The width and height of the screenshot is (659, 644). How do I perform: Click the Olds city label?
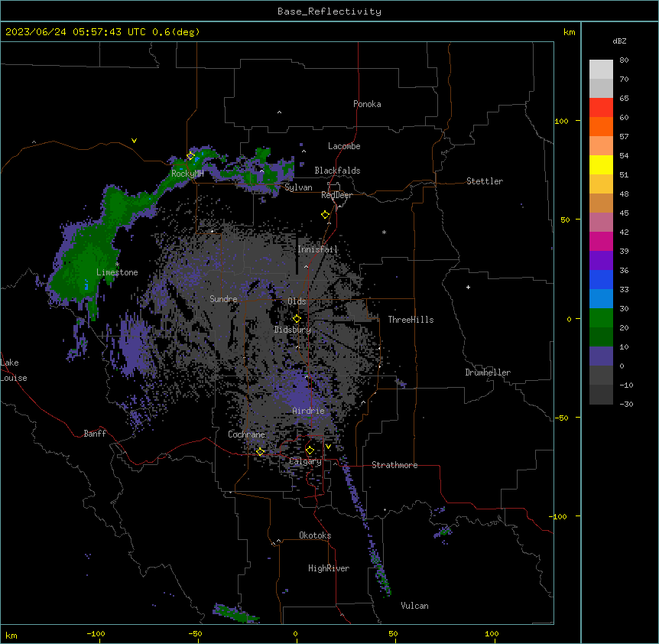coord(297,301)
